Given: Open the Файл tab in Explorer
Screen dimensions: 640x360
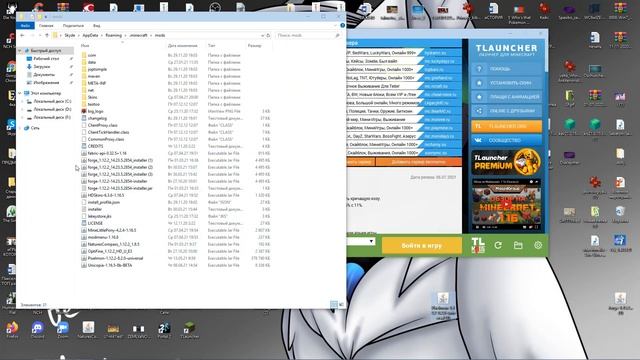Looking at the screenshot, I should 25,26.
